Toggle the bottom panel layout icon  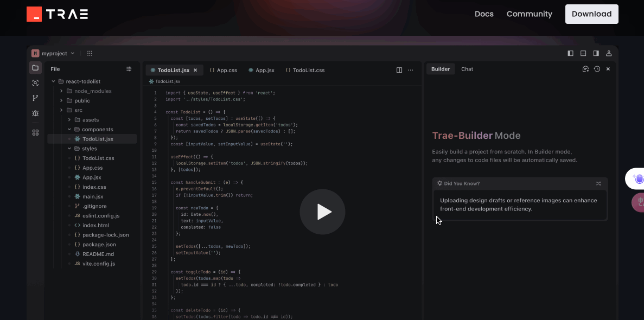pos(583,53)
